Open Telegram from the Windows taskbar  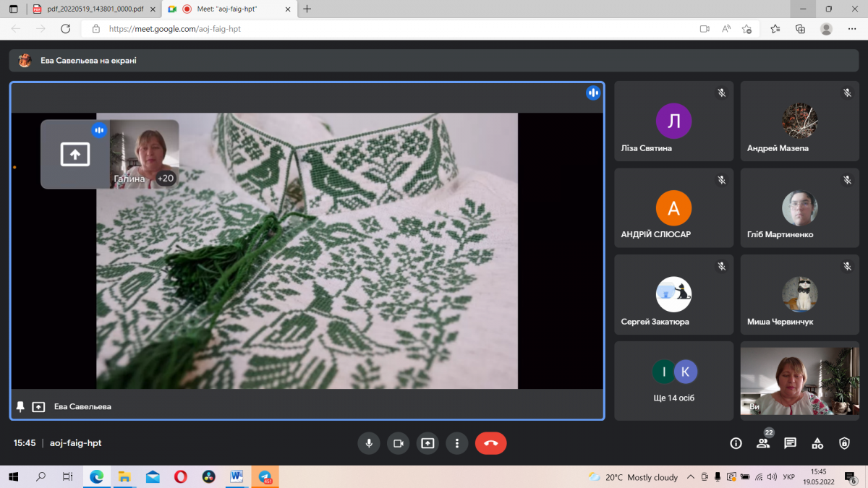pos(265,477)
